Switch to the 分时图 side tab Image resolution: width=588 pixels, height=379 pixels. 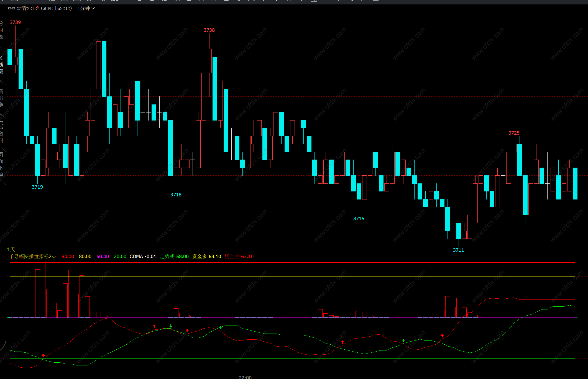[2, 30]
